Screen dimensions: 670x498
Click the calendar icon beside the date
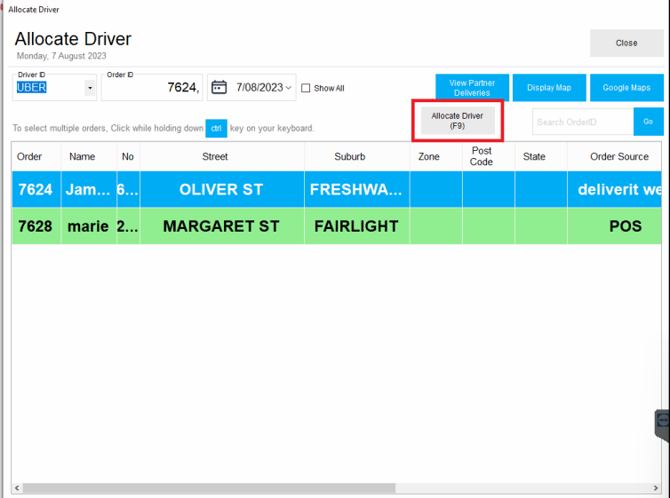pyautogui.click(x=219, y=88)
